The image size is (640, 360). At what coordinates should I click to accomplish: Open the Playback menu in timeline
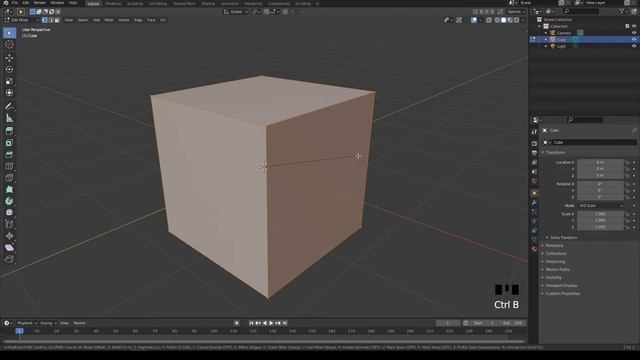tap(27, 323)
